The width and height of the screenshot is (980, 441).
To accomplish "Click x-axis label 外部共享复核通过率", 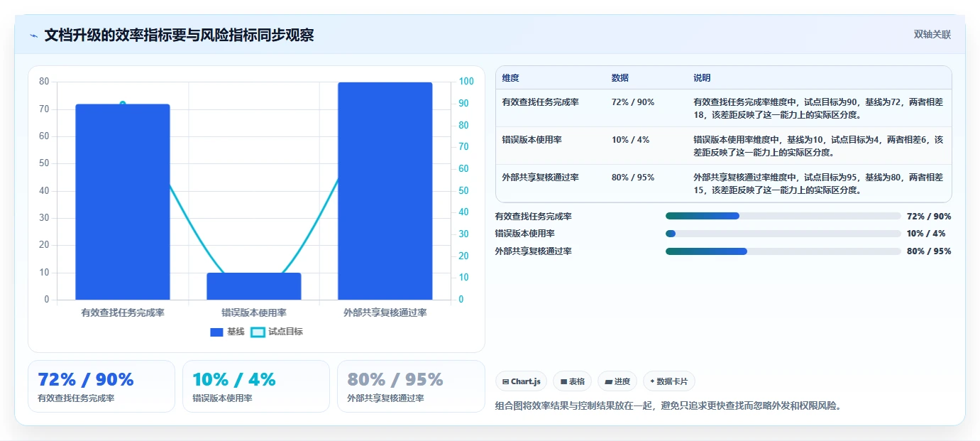I will (385, 312).
